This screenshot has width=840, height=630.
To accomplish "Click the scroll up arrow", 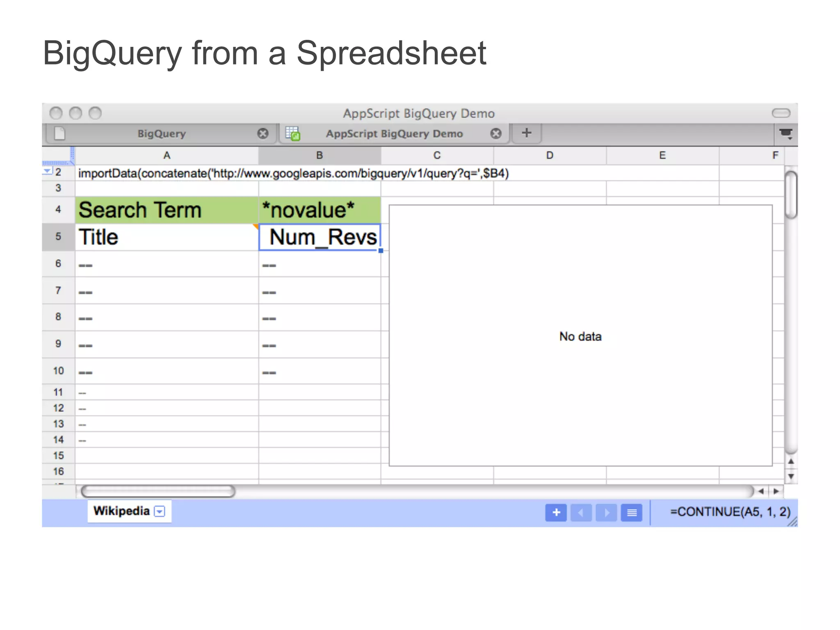I will pos(791,461).
